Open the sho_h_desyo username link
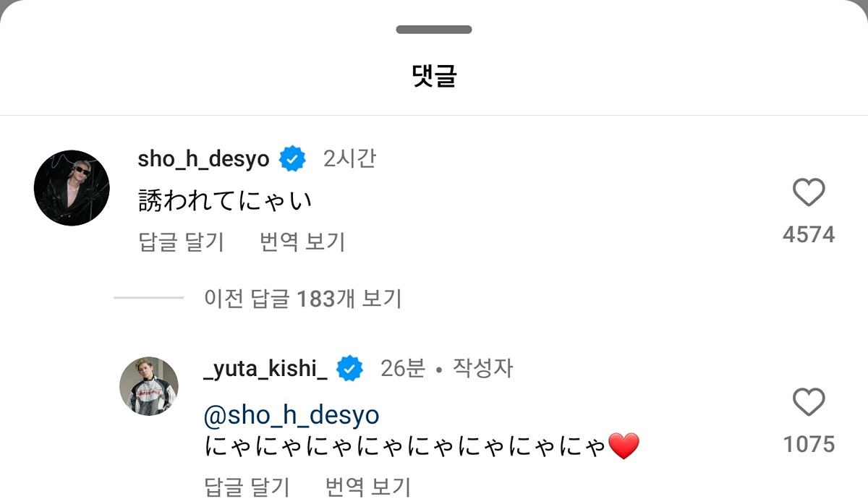Screen dimensions: 868x499 click(203, 159)
